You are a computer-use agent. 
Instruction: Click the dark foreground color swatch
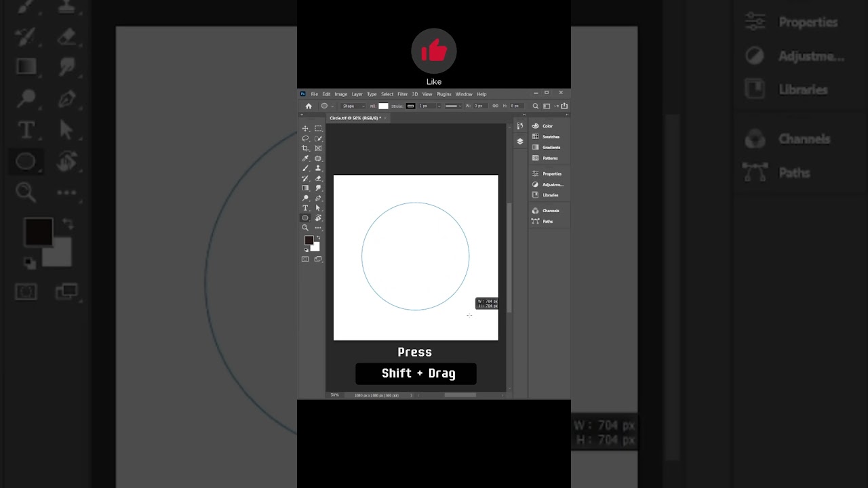tap(309, 240)
